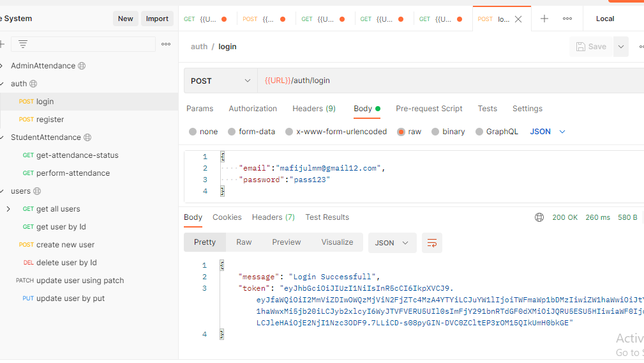
Task: Switch to the Headers (9) request tab
Action: click(313, 109)
